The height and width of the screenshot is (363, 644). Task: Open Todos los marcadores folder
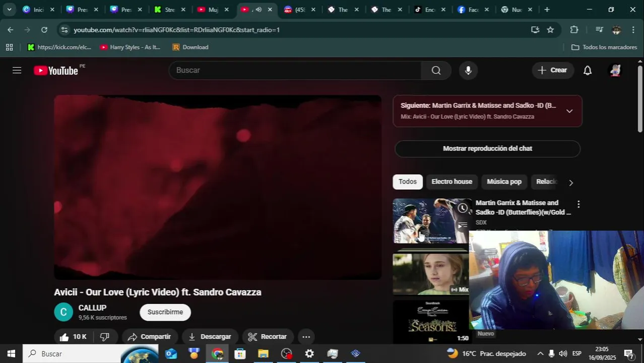[604, 47]
